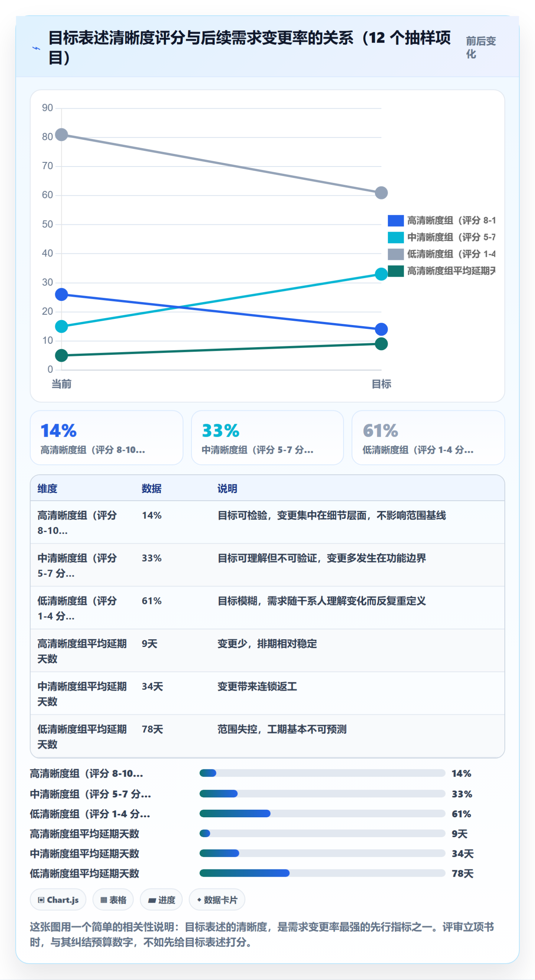Viewport: 535px width, 980px height.
Task: Open the 14% 高清晰度组 stat card
Action: click(106, 438)
